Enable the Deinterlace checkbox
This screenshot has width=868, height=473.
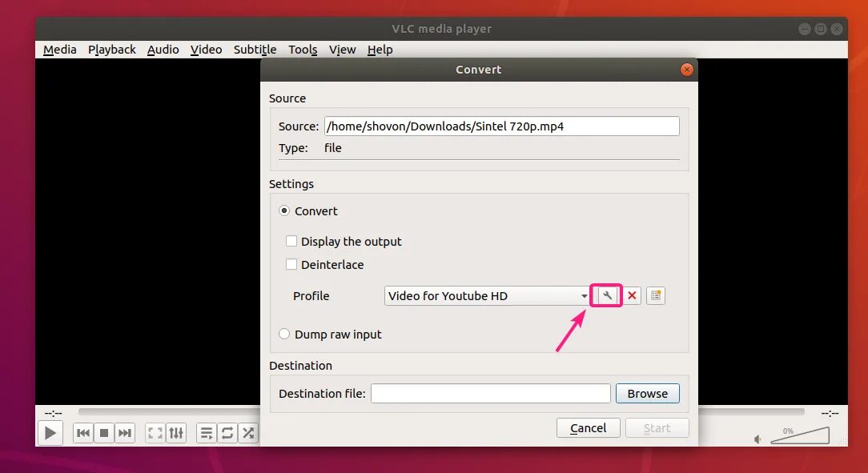[291, 264]
